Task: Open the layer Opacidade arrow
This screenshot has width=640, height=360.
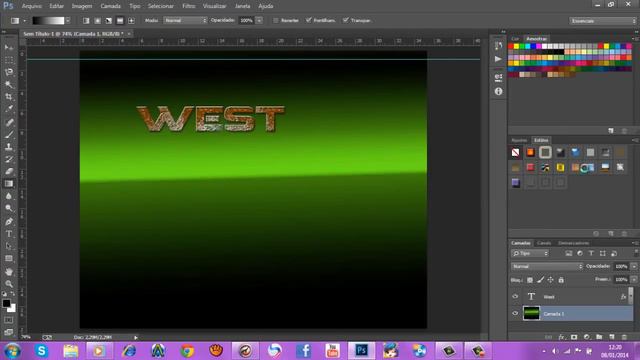Action: pos(634,267)
